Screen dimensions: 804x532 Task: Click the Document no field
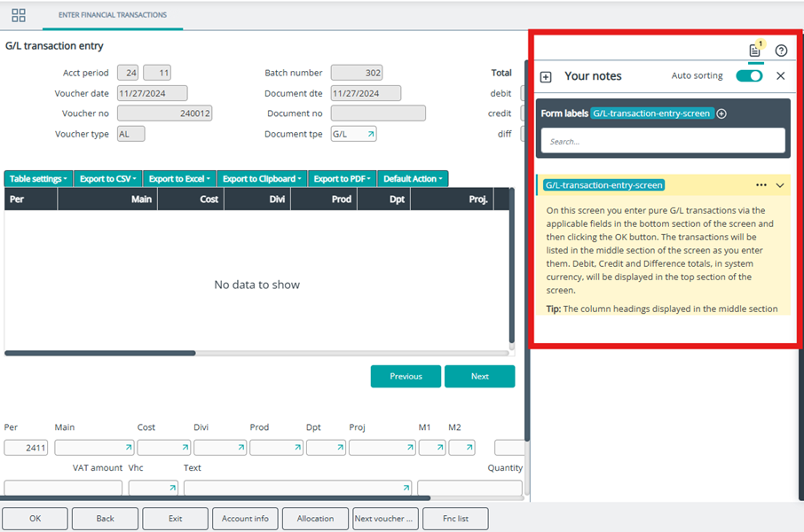pos(378,113)
